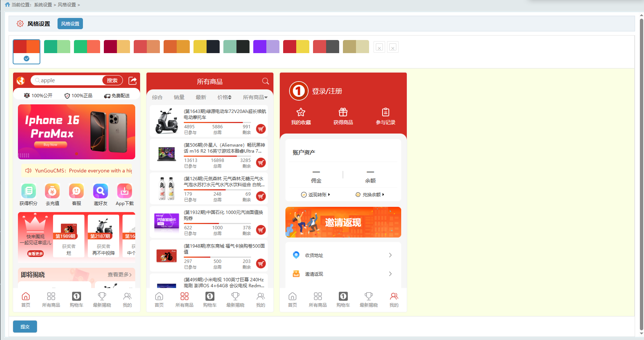The image size is (644, 340).
Task: Click 查看更多 in 即将揭晓 section
Action: tap(120, 275)
